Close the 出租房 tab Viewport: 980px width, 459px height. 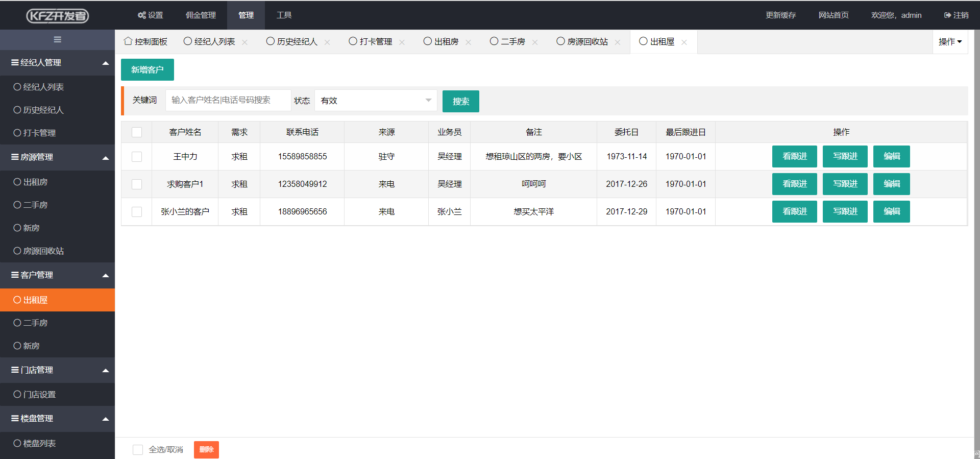click(x=469, y=42)
